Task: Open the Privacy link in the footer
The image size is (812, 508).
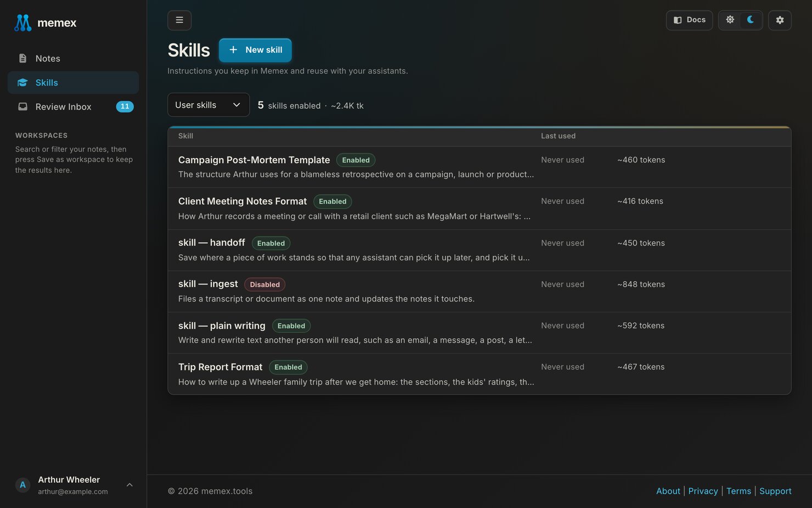Action: pyautogui.click(x=703, y=491)
